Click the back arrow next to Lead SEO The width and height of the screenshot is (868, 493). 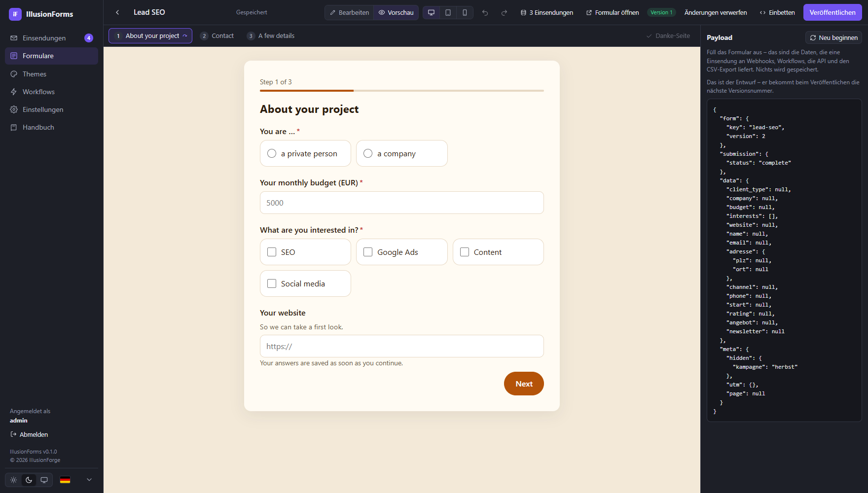click(117, 12)
